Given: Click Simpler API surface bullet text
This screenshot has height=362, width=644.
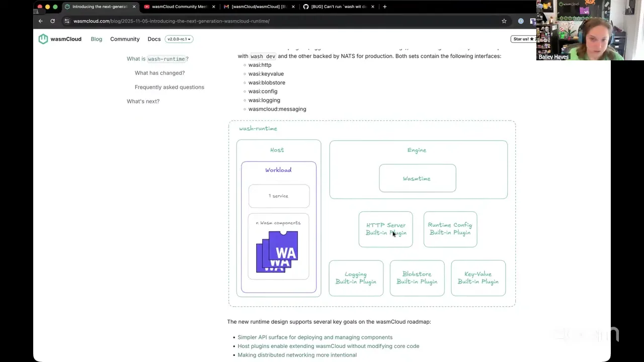Looking at the screenshot, I should point(315,337).
